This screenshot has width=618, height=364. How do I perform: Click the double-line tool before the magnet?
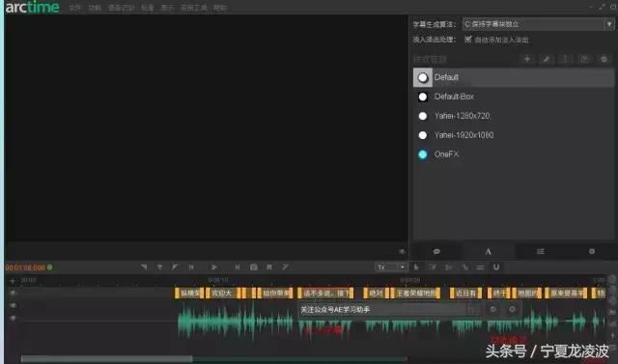481,267
